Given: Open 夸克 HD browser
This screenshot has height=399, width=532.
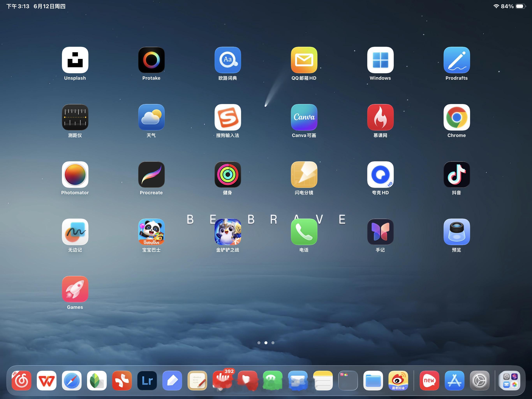Looking at the screenshot, I should click(x=380, y=175).
